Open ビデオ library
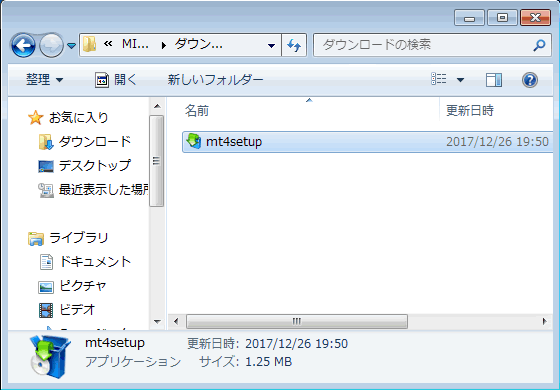The width and height of the screenshot is (560, 390). click(x=77, y=310)
